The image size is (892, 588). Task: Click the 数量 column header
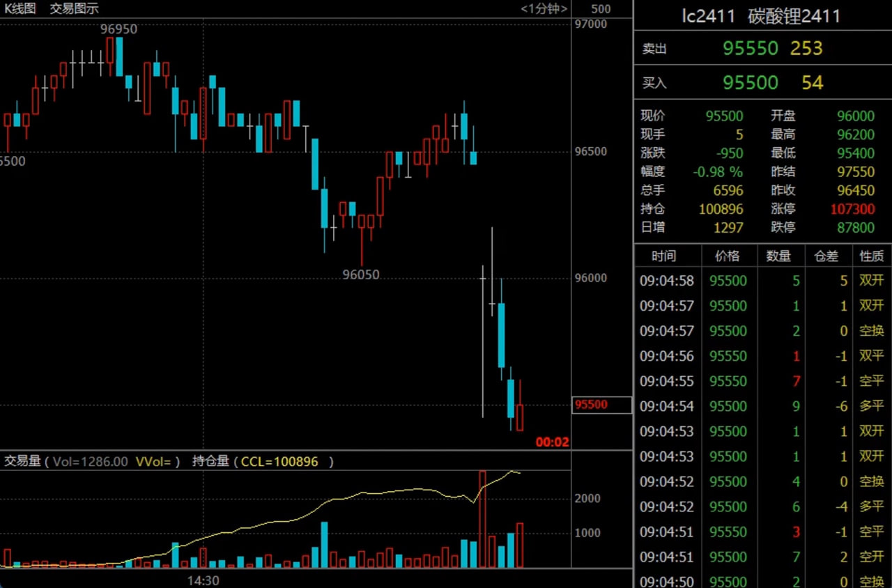pyautogui.click(x=778, y=256)
